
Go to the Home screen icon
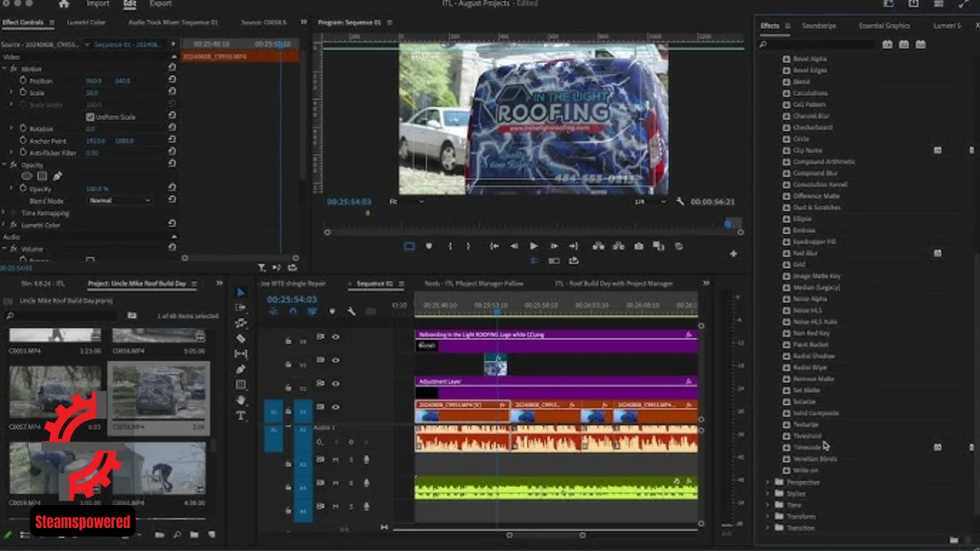(x=64, y=4)
